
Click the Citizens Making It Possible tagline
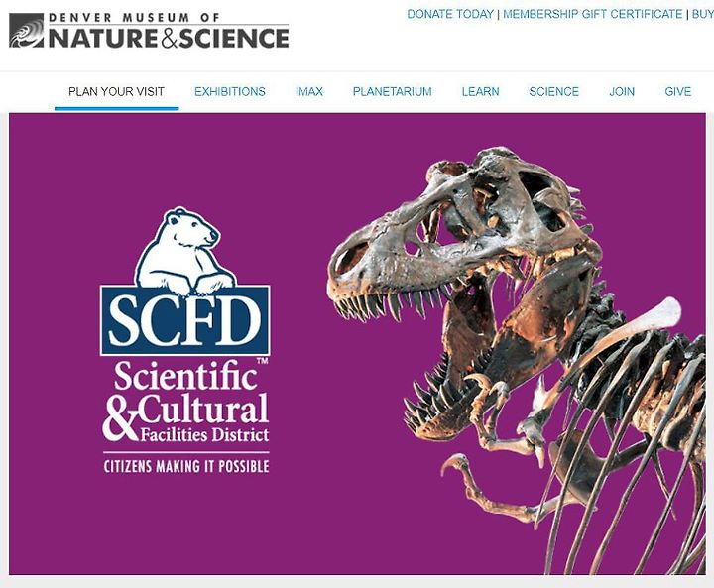coord(186,466)
